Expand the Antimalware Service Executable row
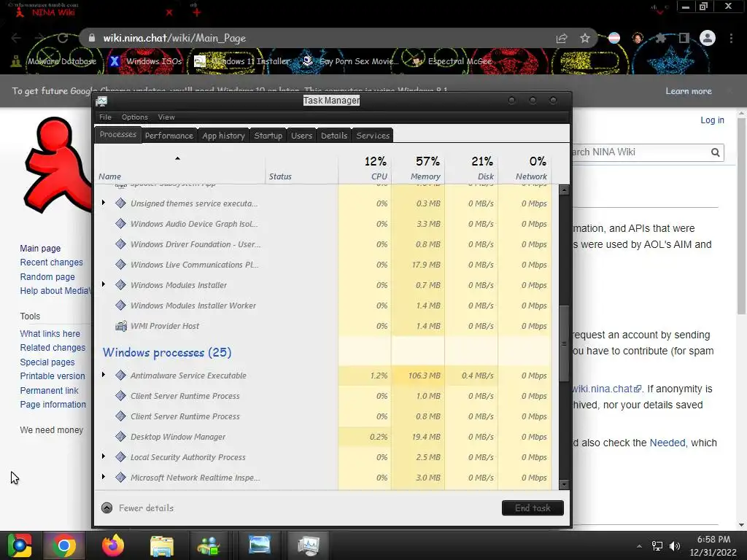Image resolution: width=747 pixels, height=560 pixels. (x=104, y=375)
